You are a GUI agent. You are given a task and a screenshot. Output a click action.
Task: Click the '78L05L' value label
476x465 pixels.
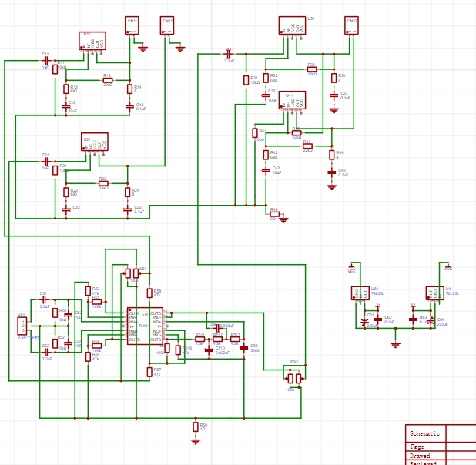452,293
